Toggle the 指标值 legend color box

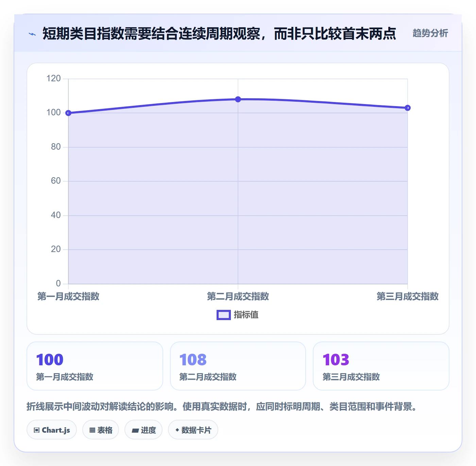[224, 315]
